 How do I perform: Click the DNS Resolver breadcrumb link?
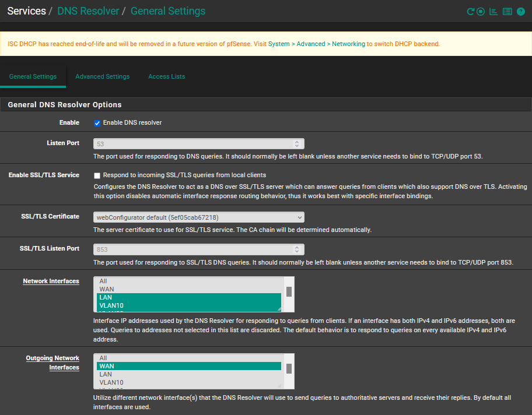point(88,11)
